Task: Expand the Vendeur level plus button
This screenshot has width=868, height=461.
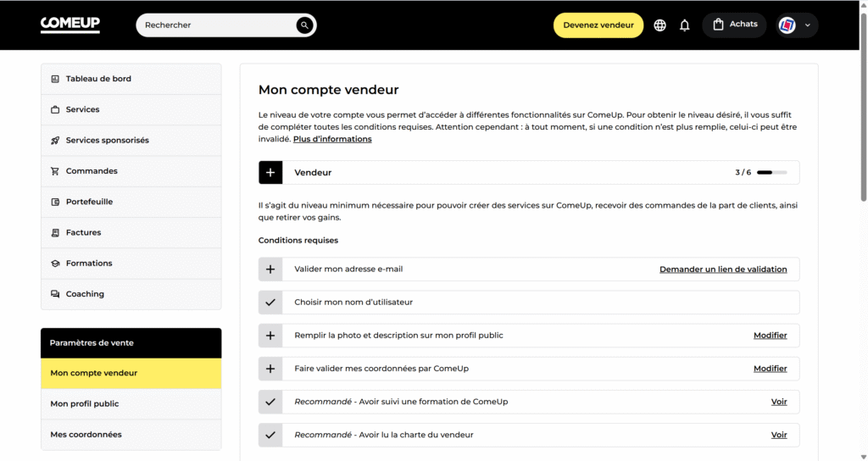Action: (270, 172)
